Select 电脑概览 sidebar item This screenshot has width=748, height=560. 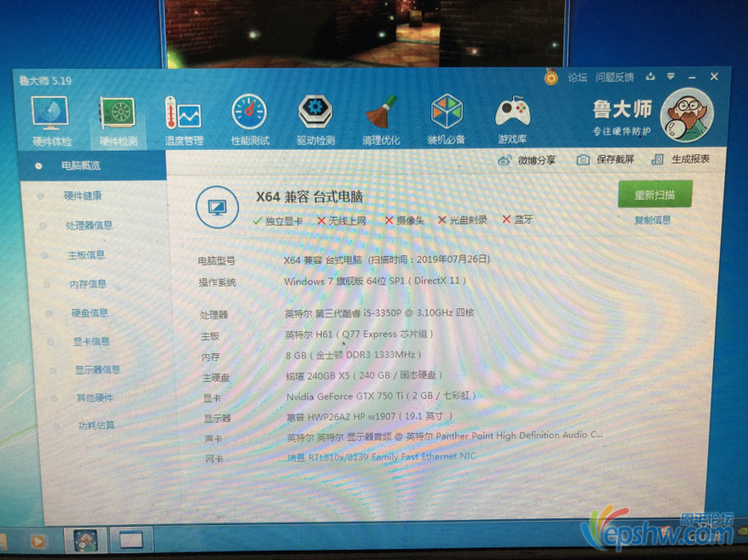point(93,165)
